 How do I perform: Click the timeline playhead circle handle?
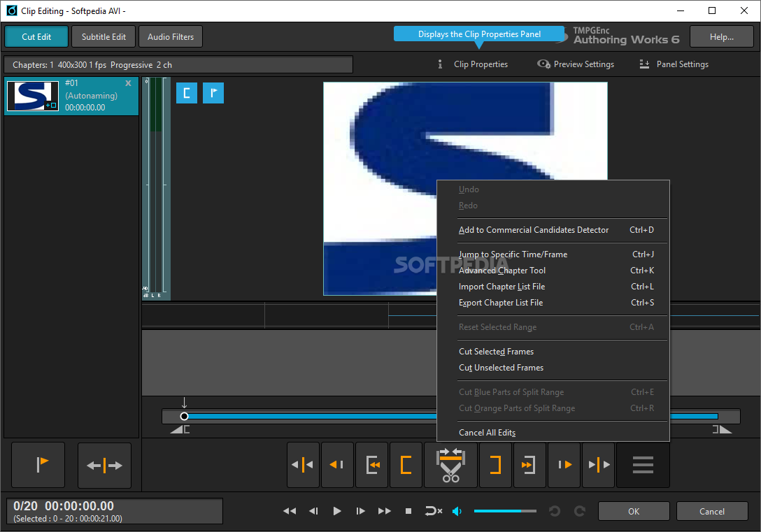[184, 416]
